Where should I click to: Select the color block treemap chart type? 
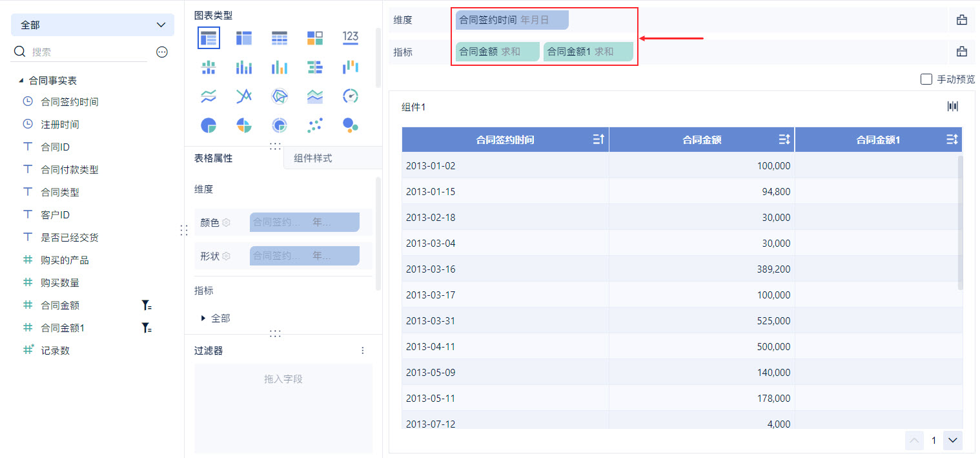[315, 37]
